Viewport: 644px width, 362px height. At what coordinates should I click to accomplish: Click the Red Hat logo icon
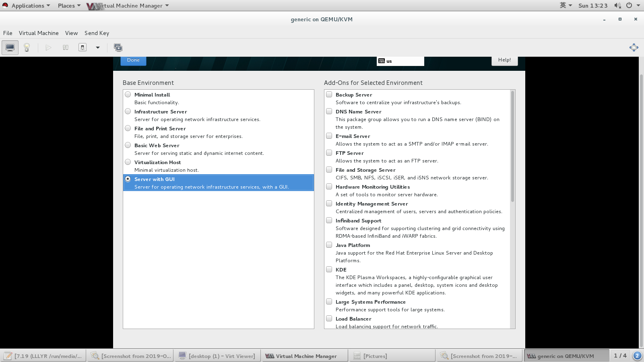click(5, 5)
